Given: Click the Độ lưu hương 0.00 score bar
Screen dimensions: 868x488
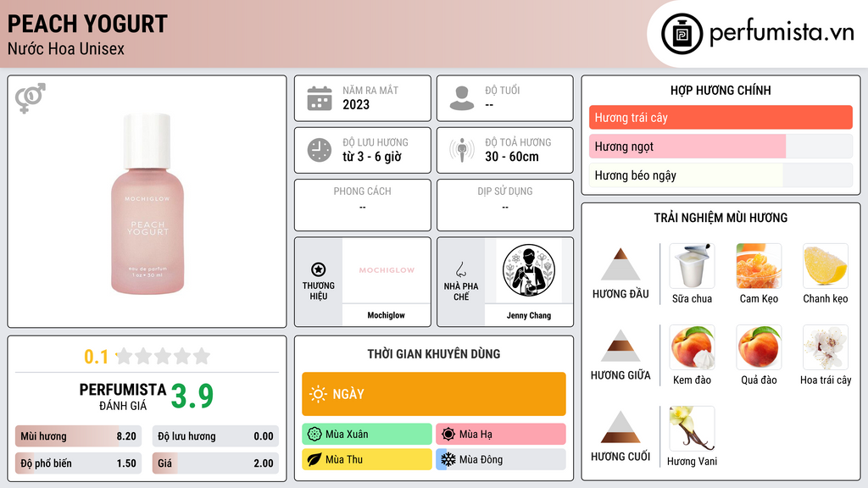Looking at the screenshot, I should click(x=215, y=436).
